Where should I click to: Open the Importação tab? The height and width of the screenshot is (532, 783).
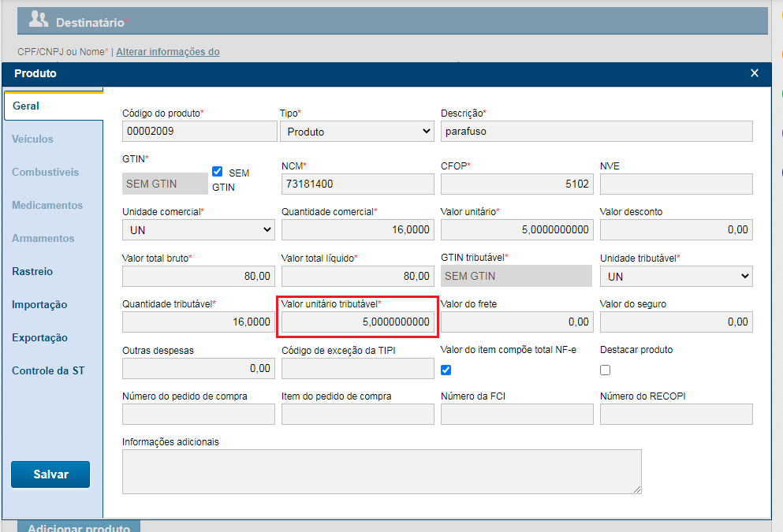pyautogui.click(x=39, y=304)
